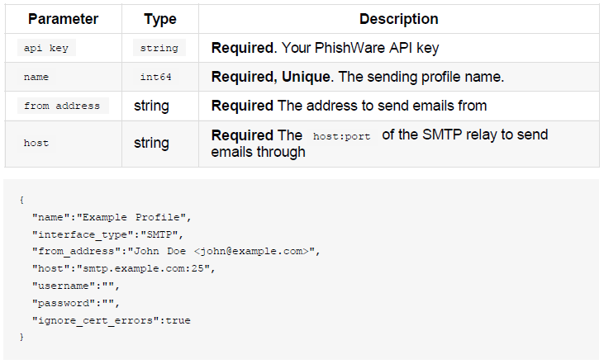604x364 pixels.
Task: Click the "password" JSON line
Action: 76,303
